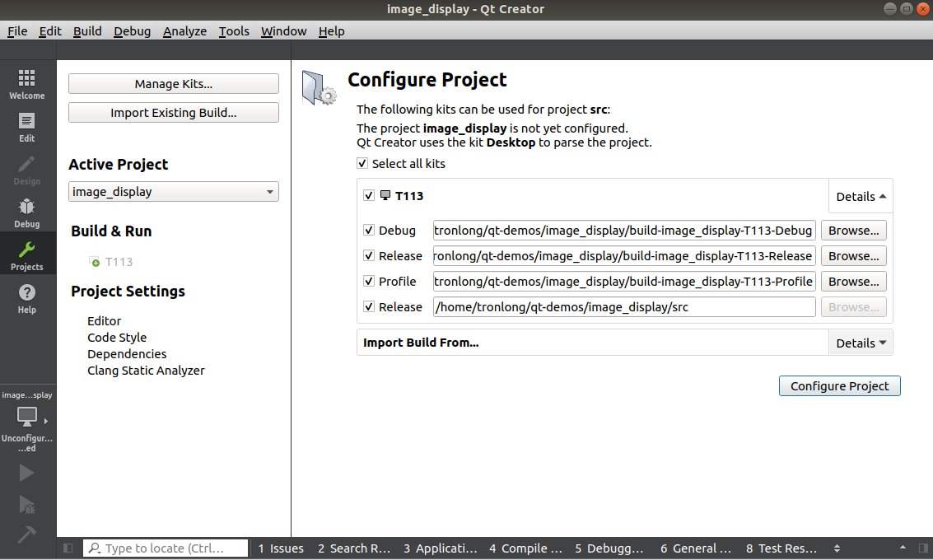Screen dimensions: 933x560
Task: Toggle the Select all kits checkbox
Action: pos(362,163)
